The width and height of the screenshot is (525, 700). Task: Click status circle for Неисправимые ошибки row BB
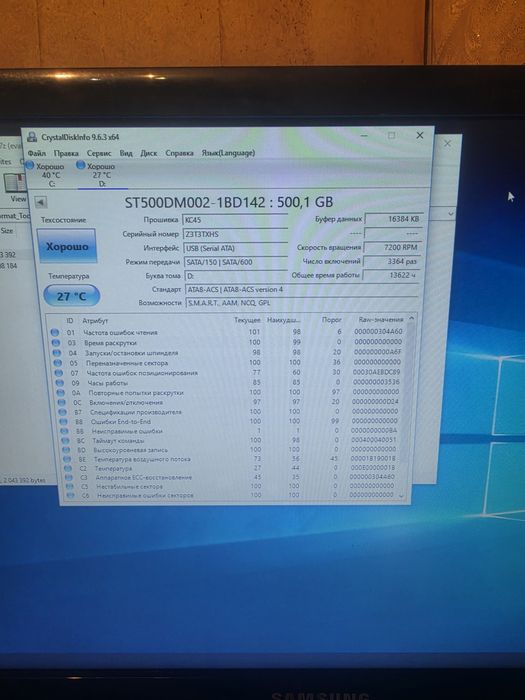point(64,431)
